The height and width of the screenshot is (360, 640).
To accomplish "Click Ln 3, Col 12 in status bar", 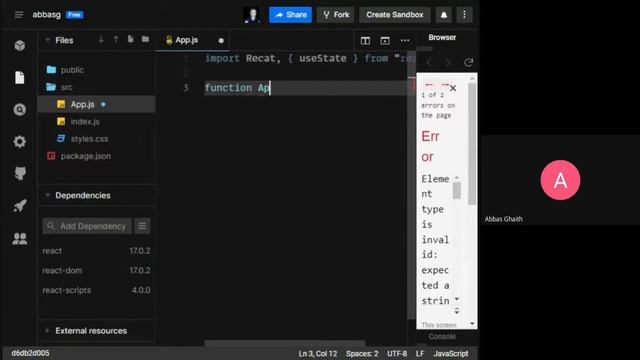I will click(x=318, y=353).
